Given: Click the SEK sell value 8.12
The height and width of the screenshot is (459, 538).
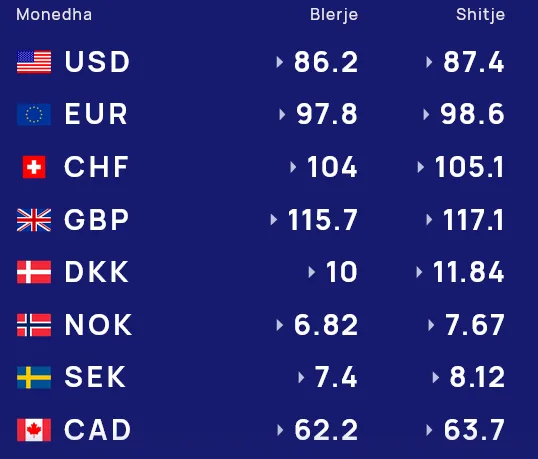Looking at the screenshot, I should coord(477,377).
